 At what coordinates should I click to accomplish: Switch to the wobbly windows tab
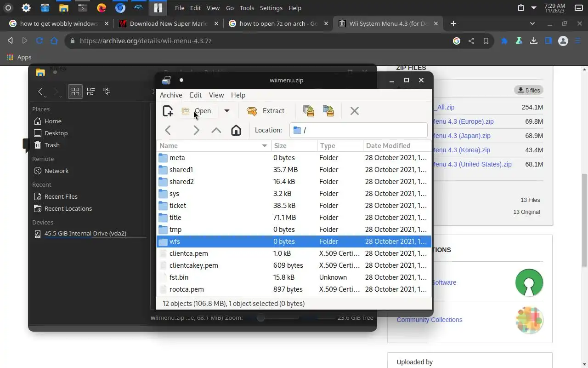tap(59, 23)
